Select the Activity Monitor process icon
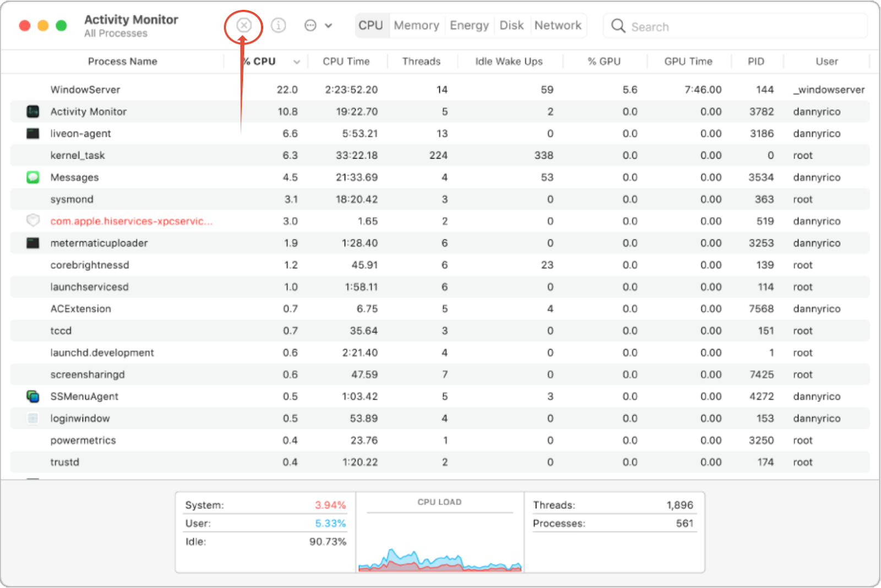The image size is (881, 588). [x=33, y=112]
